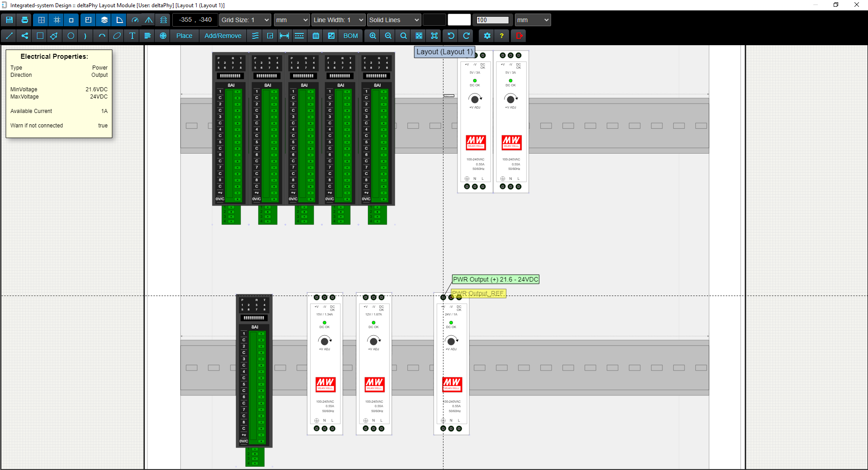Select the white color swatch
The height and width of the screenshot is (470, 868).
(459, 20)
